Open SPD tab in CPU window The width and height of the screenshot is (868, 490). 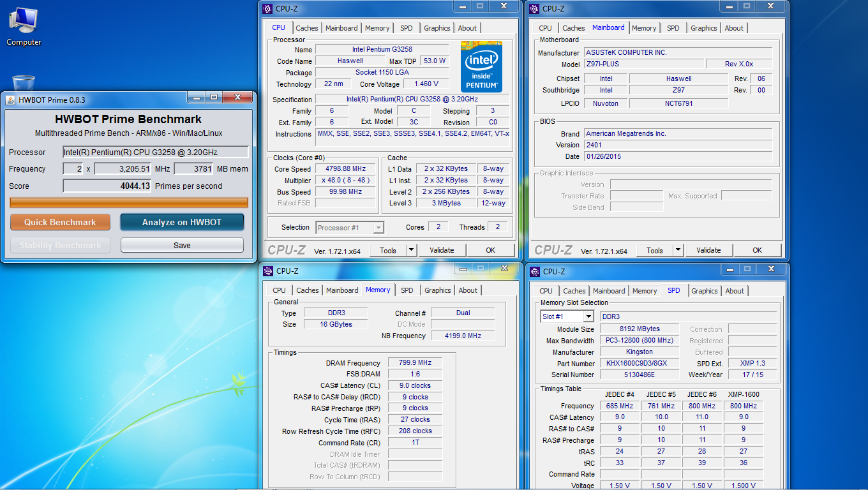(407, 28)
